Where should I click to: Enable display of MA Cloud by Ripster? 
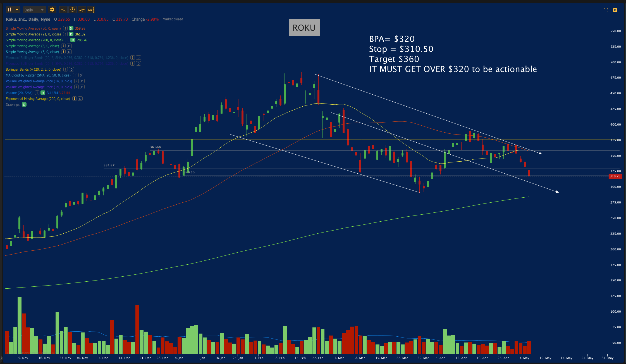[x=81, y=75]
